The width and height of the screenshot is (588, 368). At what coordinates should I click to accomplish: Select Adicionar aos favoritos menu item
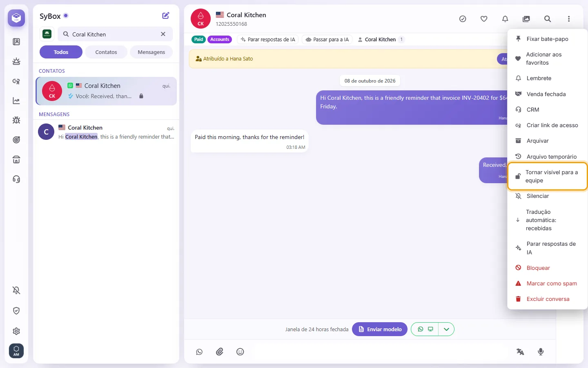(x=547, y=58)
